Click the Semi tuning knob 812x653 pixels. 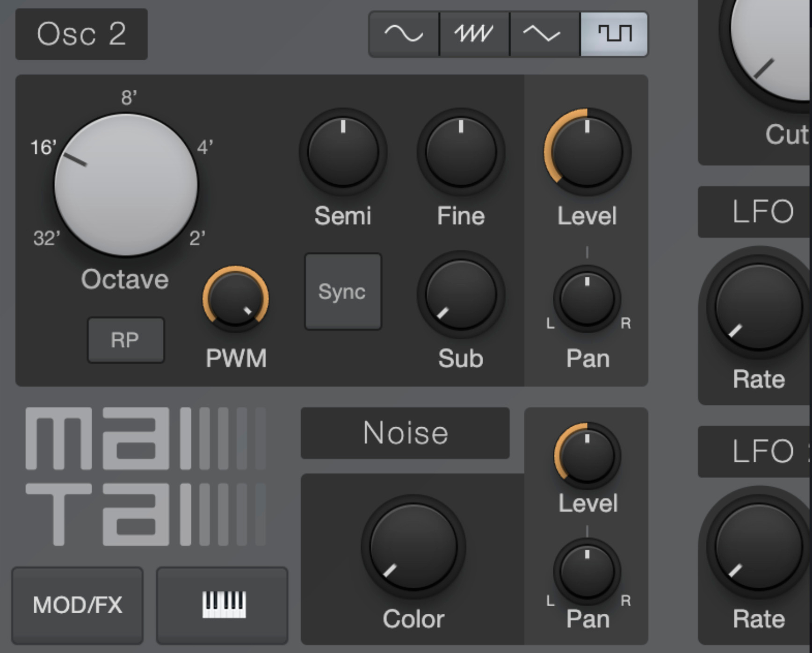pos(343,152)
